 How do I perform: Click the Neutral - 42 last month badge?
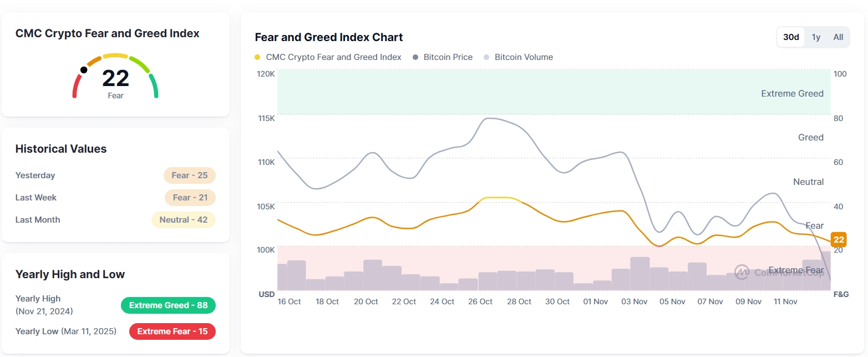tap(184, 220)
